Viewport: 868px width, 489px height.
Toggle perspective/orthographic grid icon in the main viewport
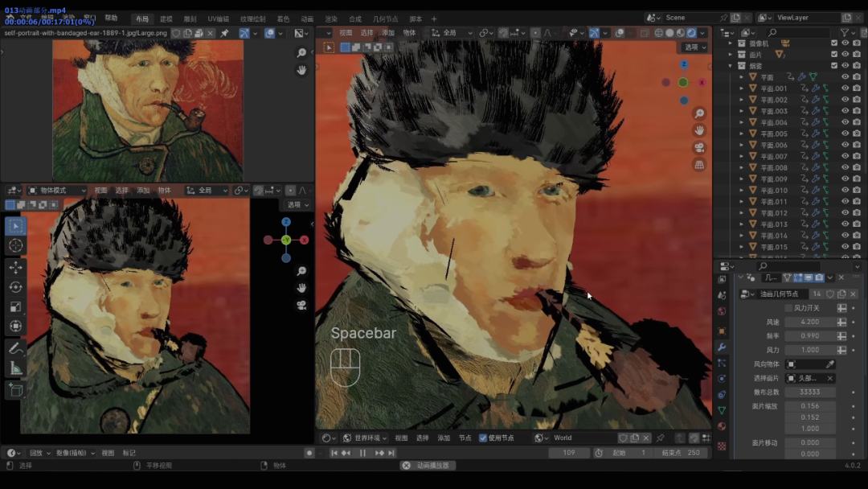coord(700,165)
